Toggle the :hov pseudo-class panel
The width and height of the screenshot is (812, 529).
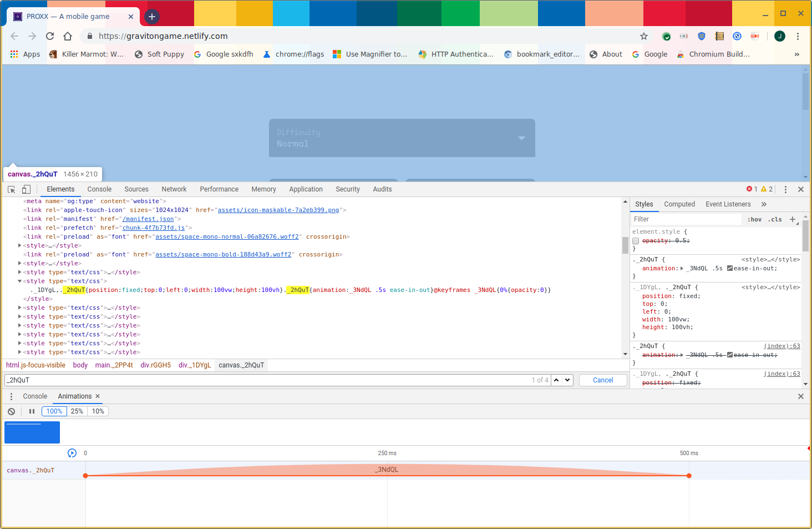point(754,219)
